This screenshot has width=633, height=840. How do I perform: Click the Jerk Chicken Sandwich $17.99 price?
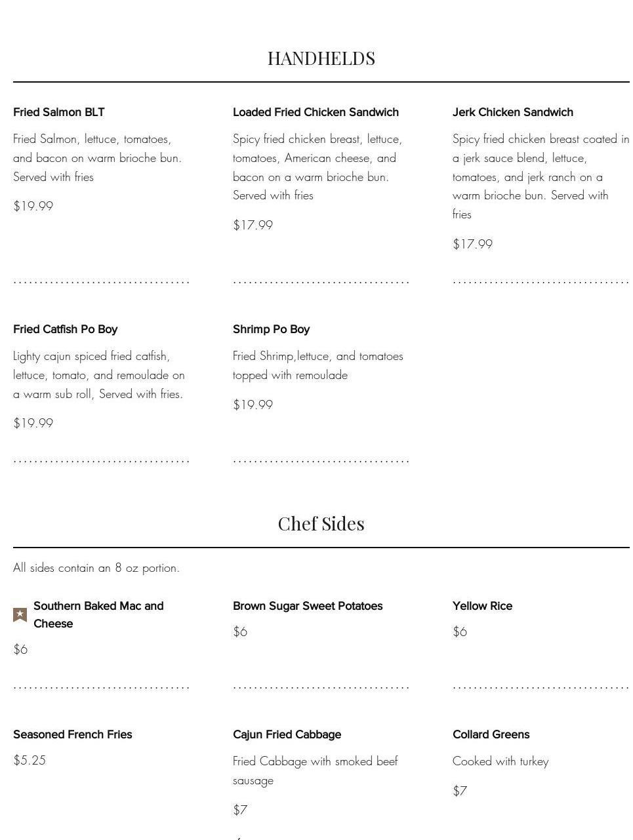tap(472, 245)
